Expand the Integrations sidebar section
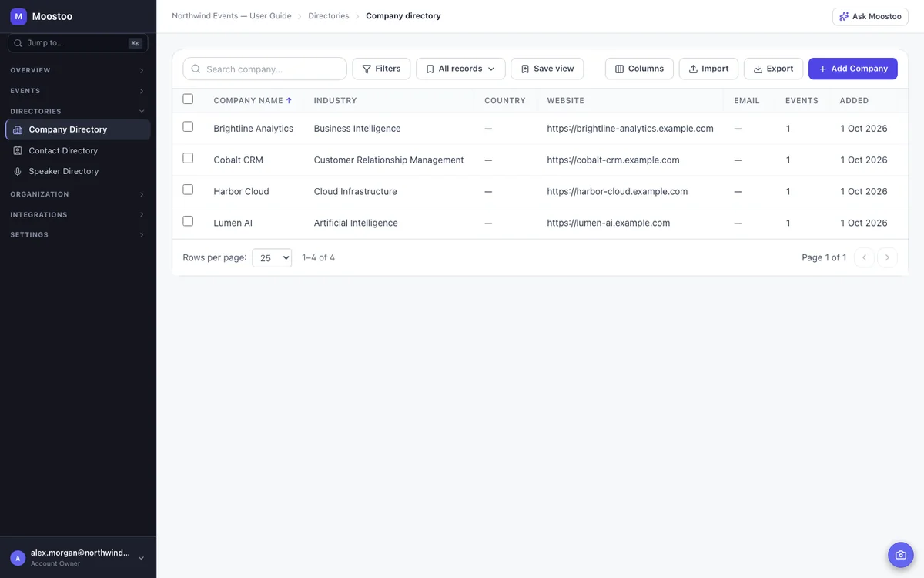The image size is (924, 578). [x=78, y=214]
